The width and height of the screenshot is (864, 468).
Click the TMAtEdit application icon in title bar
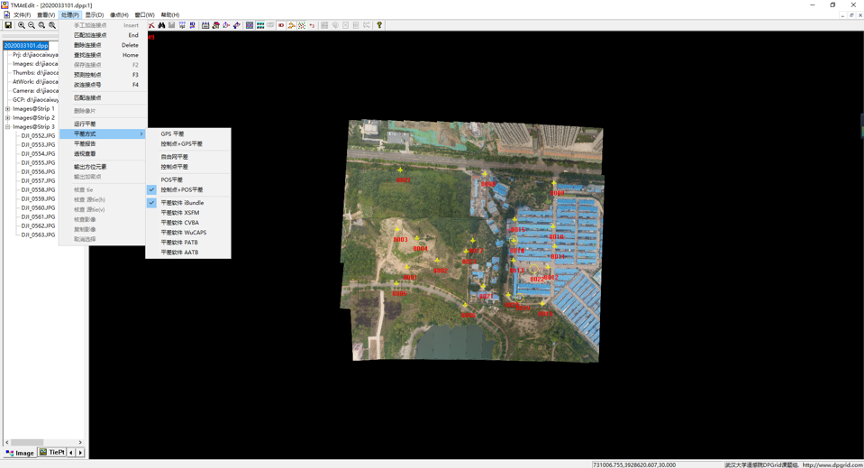[5, 5]
